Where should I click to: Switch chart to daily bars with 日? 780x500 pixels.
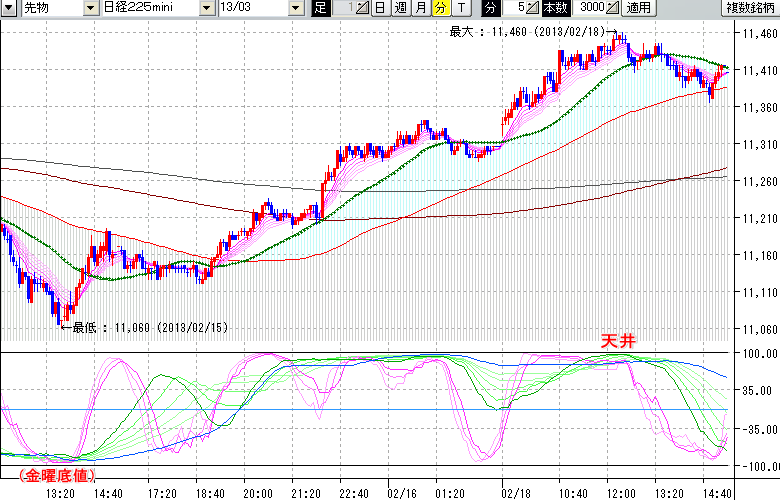tap(380, 8)
